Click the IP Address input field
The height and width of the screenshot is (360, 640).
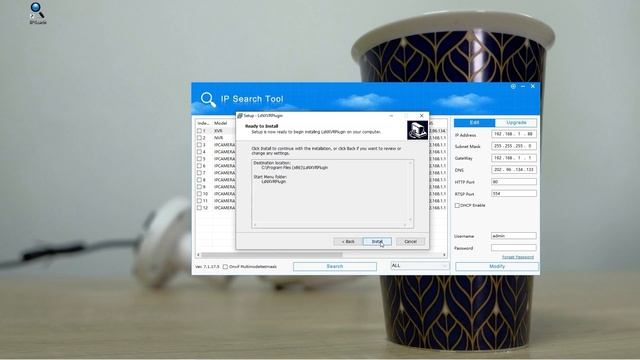pyautogui.click(x=514, y=134)
